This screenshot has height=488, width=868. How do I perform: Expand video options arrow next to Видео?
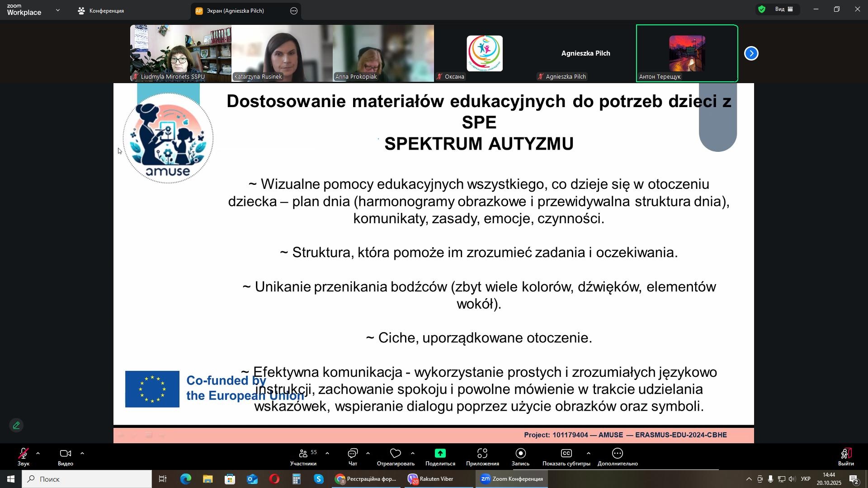point(82,454)
